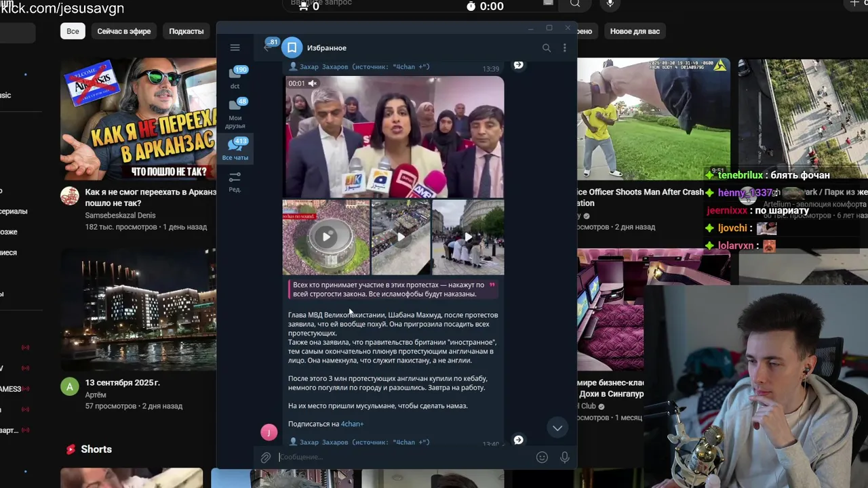The width and height of the screenshot is (868, 488).
Task: Maximize the Telegram window
Action: coord(549,28)
